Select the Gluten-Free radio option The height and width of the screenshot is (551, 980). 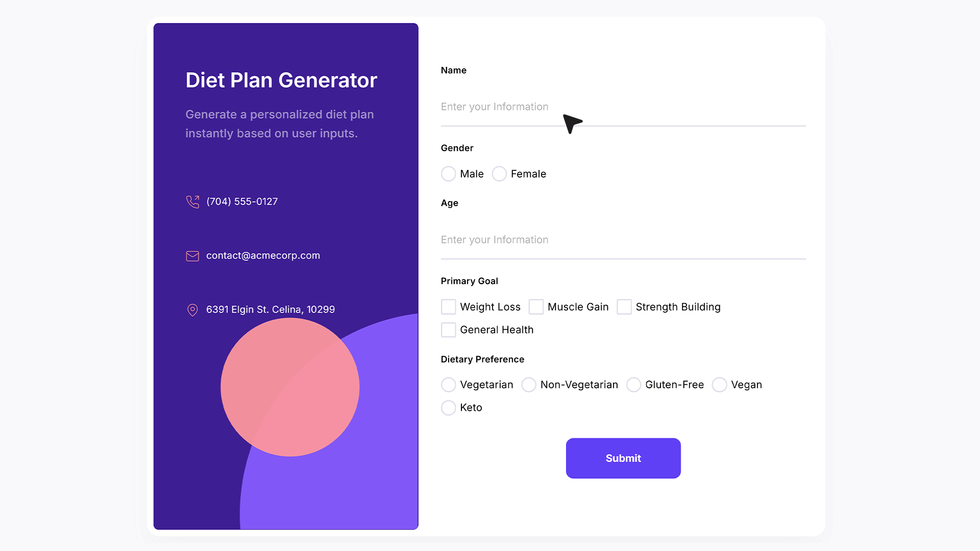[x=633, y=385]
